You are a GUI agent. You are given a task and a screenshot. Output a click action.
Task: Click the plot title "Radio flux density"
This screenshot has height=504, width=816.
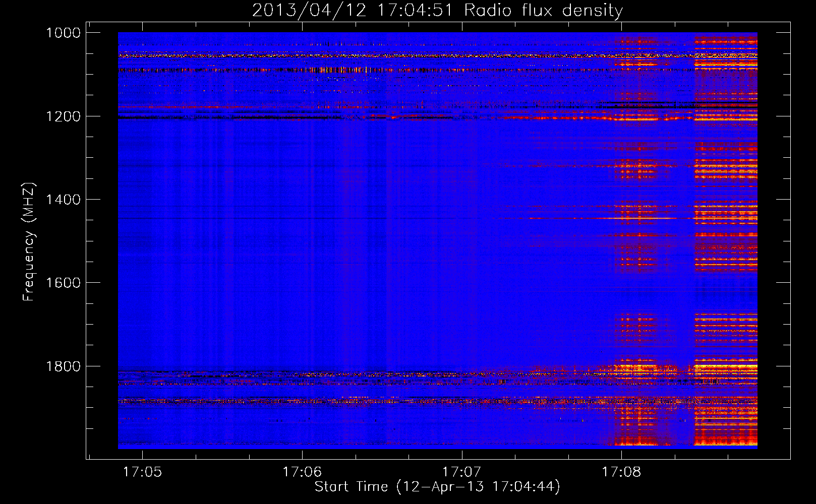544,10
